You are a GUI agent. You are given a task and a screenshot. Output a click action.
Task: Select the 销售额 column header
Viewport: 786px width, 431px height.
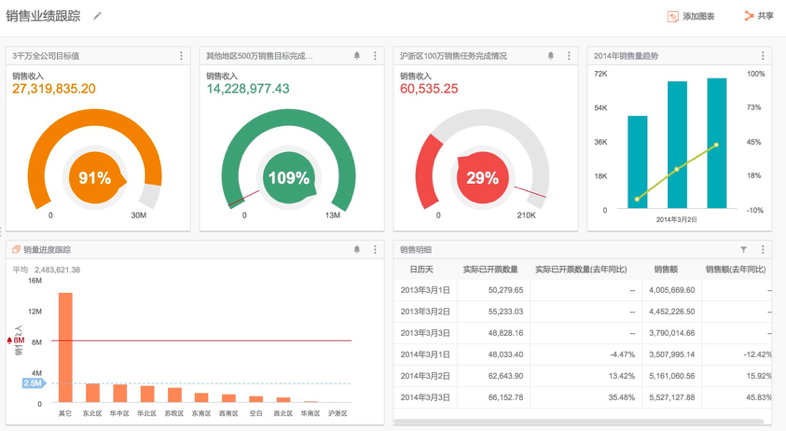point(667,269)
